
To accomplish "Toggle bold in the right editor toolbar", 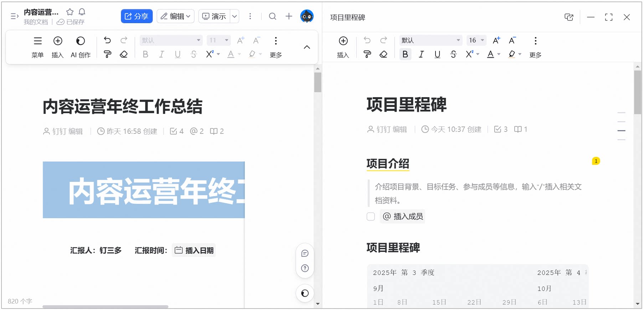I will [405, 54].
